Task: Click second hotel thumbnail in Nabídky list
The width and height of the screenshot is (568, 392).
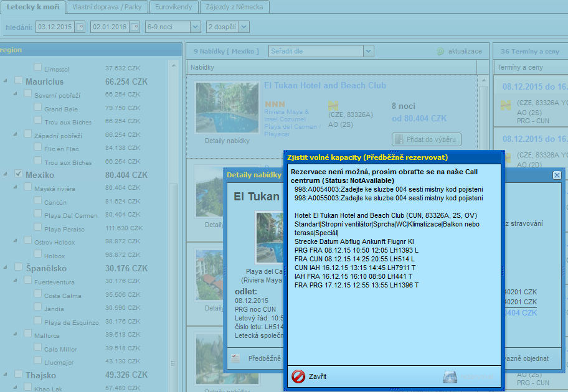Action: (x=210, y=191)
